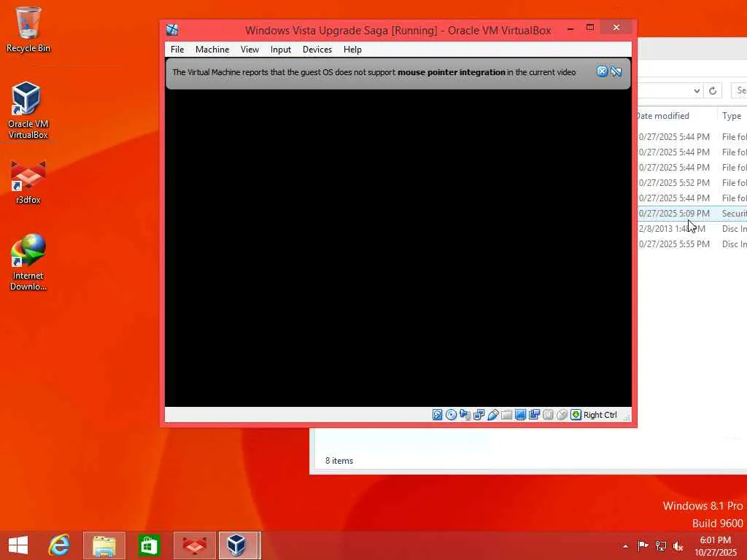Dismiss the mouse pointer integration notification

click(x=602, y=71)
